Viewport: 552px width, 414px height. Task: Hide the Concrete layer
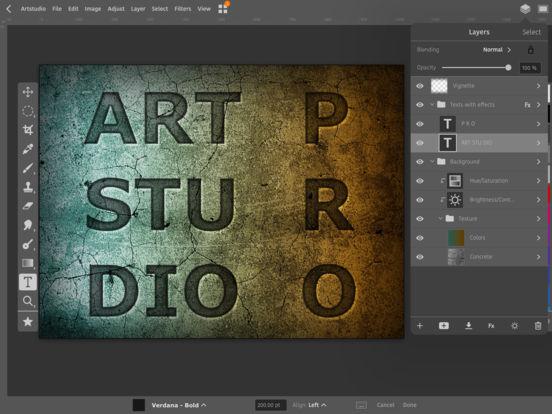(x=420, y=257)
